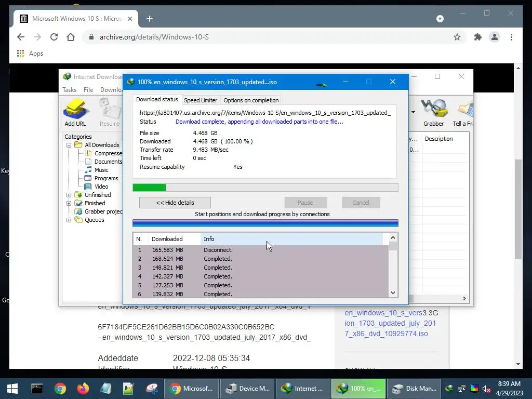Select connection row with 168.624 MB

(261, 259)
